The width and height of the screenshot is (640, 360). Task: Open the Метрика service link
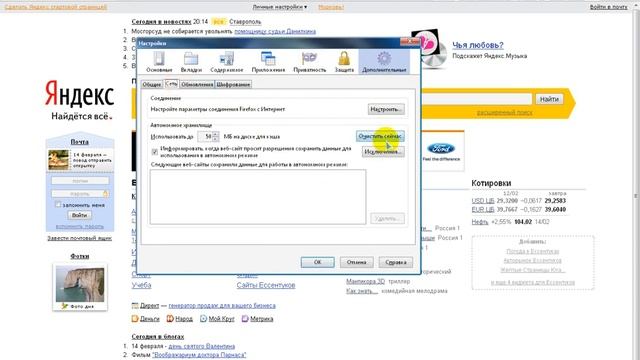261,319
